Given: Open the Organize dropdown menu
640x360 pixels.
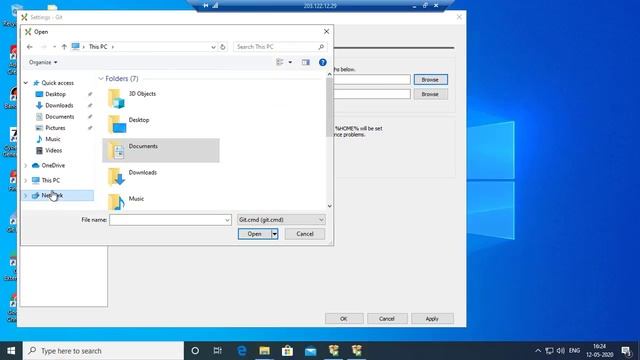Looking at the screenshot, I should (x=43, y=62).
